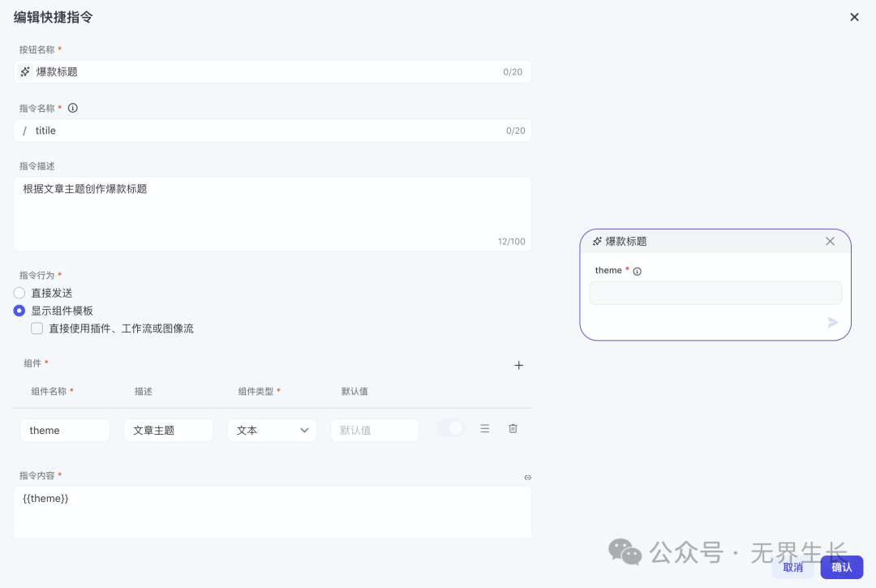Image resolution: width=876 pixels, height=588 pixels.
Task: Click the sparkle icon in preview header
Action: pos(597,241)
